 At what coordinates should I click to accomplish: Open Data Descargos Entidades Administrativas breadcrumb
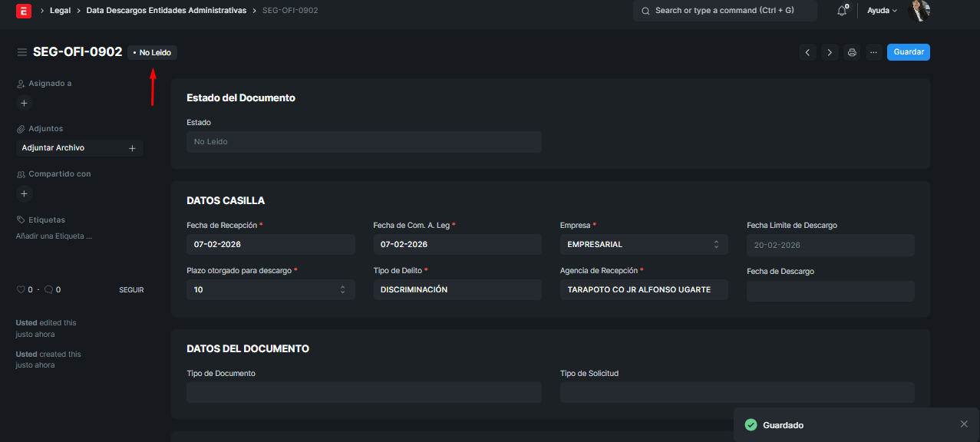(x=166, y=11)
